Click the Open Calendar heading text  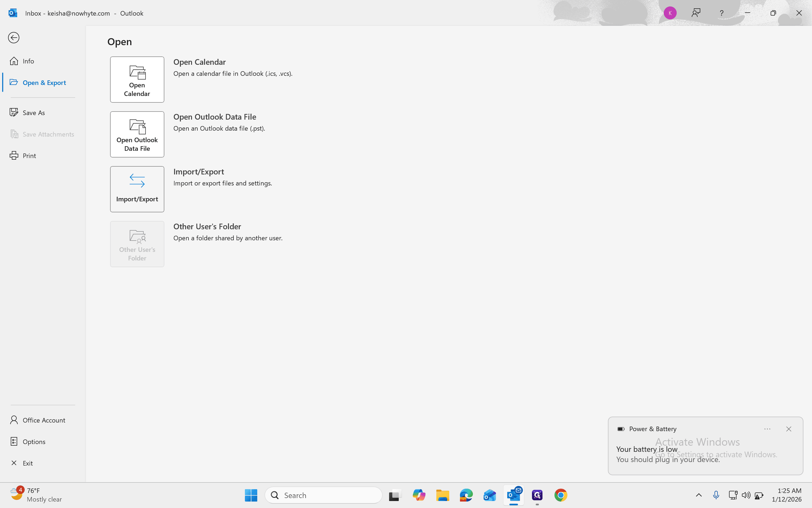pyautogui.click(x=199, y=62)
